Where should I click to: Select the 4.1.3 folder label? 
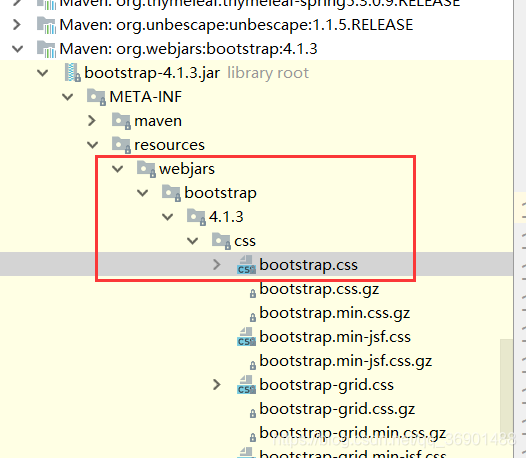[226, 217]
